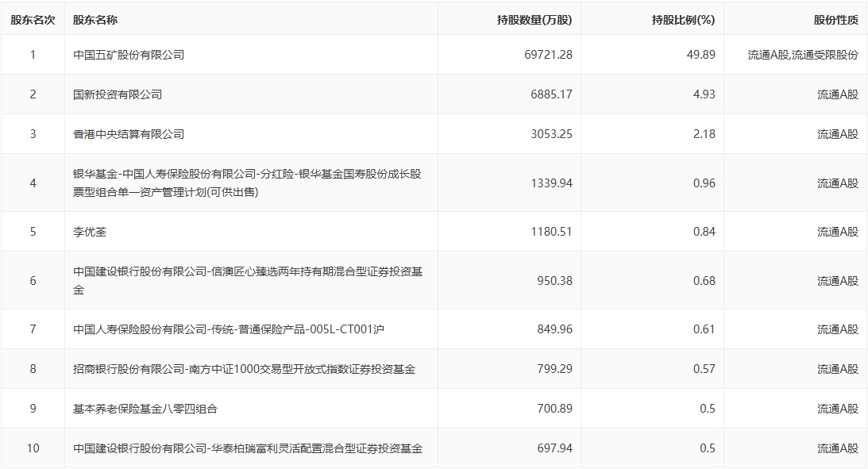
Task: Select 南方中证1000 index fund shareholder
Action: click(x=244, y=369)
